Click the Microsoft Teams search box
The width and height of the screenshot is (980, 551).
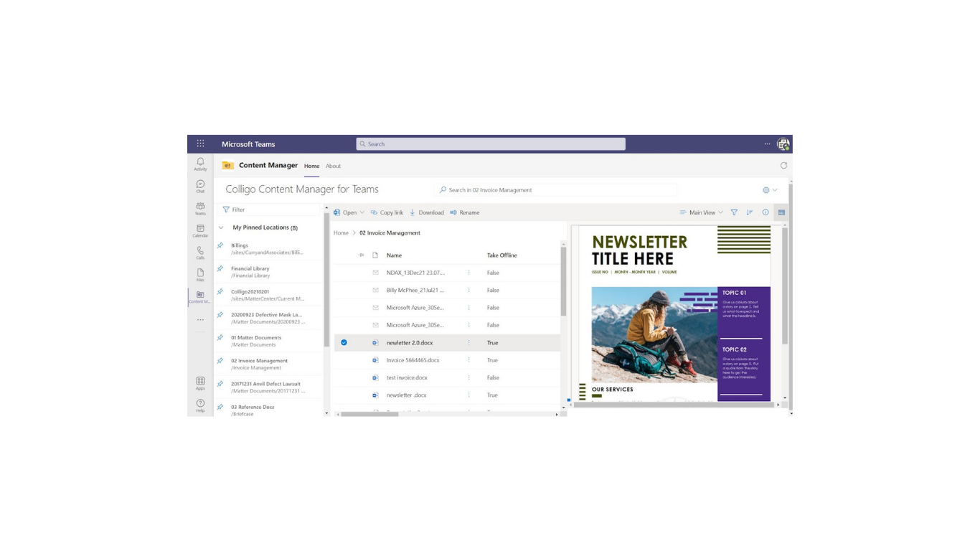click(491, 144)
